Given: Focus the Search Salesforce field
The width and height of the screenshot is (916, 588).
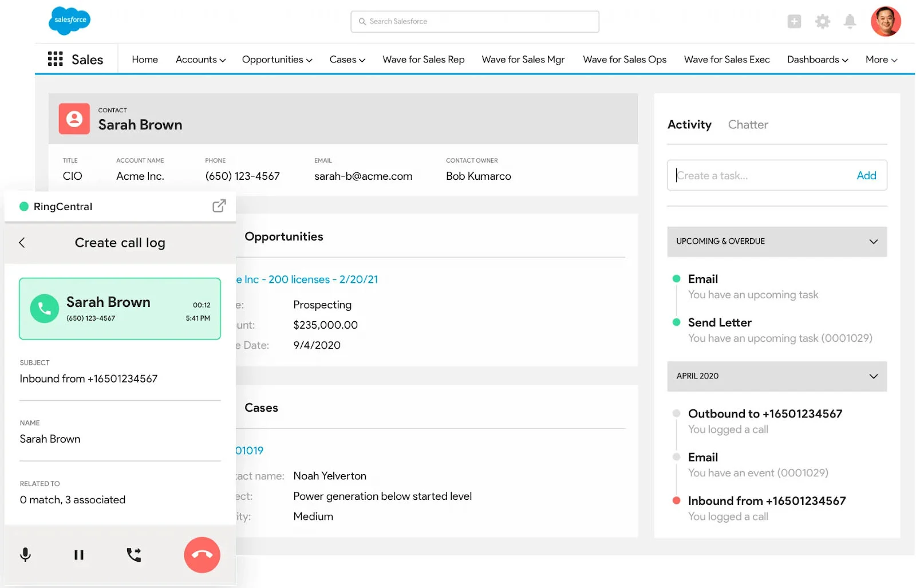Looking at the screenshot, I should (x=475, y=22).
